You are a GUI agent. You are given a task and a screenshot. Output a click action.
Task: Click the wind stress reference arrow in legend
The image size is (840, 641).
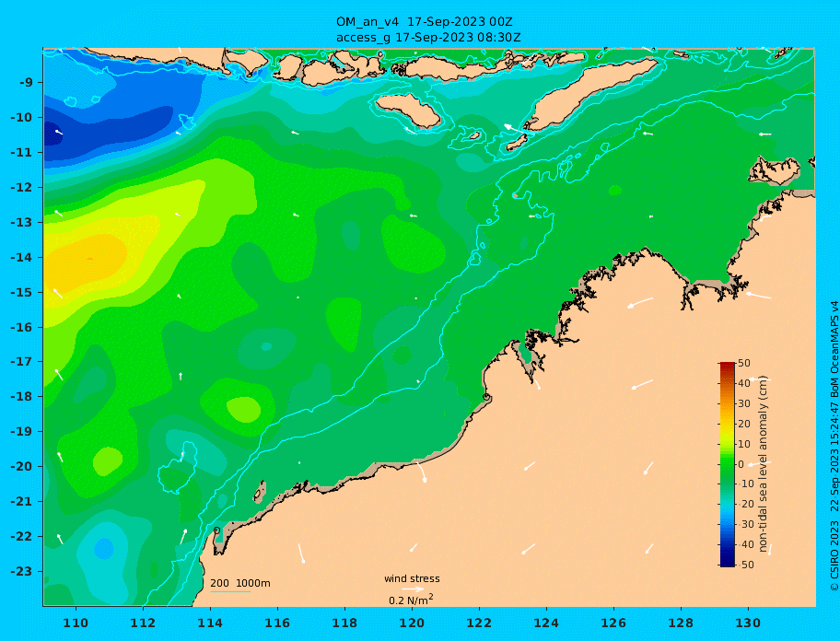coord(413,589)
